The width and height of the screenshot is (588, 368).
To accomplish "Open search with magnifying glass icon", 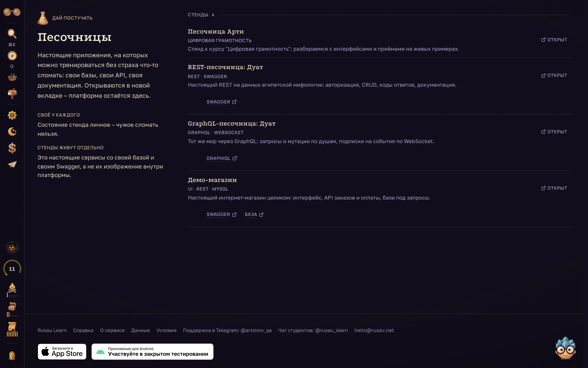I will point(12,34).
